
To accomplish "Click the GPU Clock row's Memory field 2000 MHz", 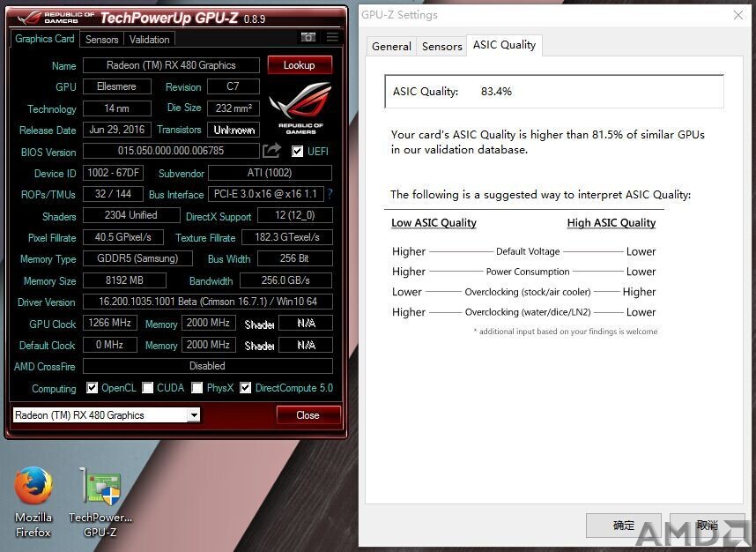I will tap(208, 323).
